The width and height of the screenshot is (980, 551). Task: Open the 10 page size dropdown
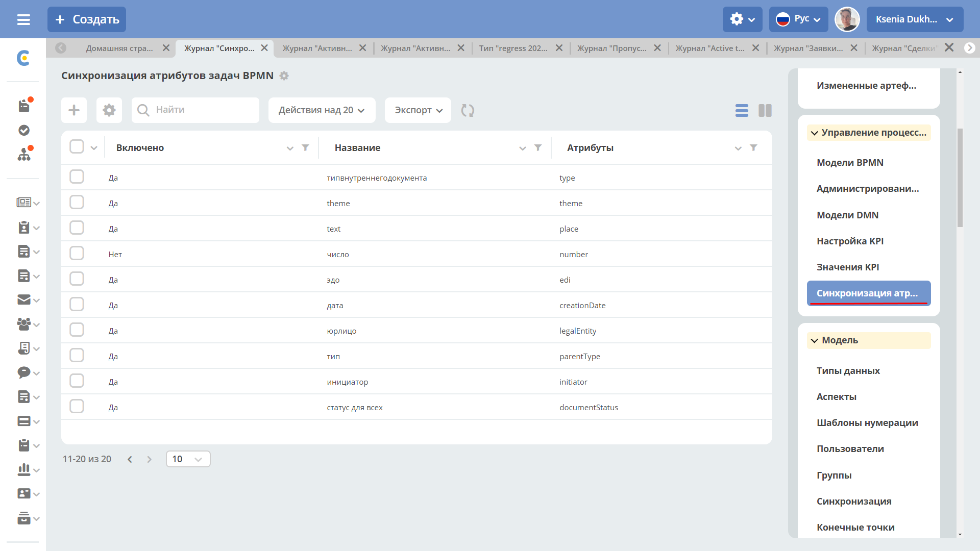(188, 459)
